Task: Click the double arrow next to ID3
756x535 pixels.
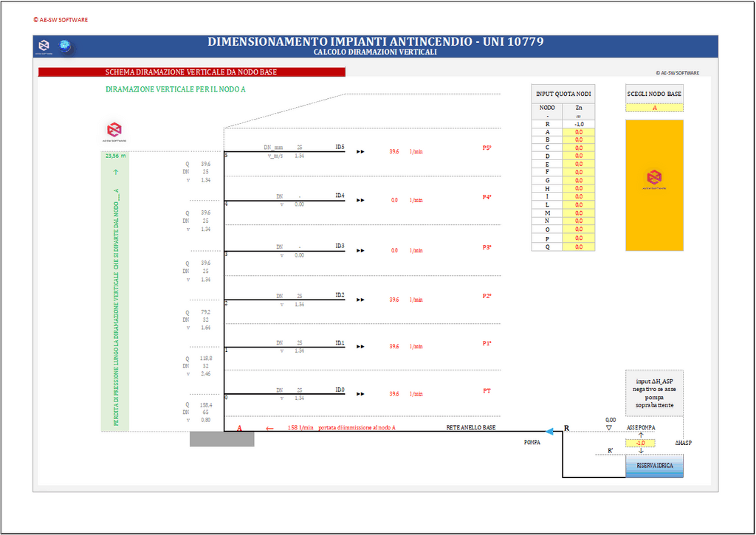Action: 360,250
